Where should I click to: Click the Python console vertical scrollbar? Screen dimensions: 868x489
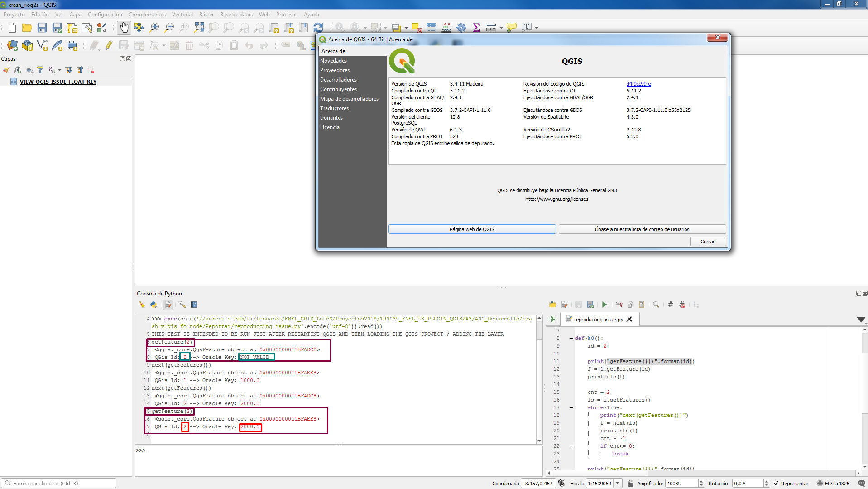coord(539,379)
